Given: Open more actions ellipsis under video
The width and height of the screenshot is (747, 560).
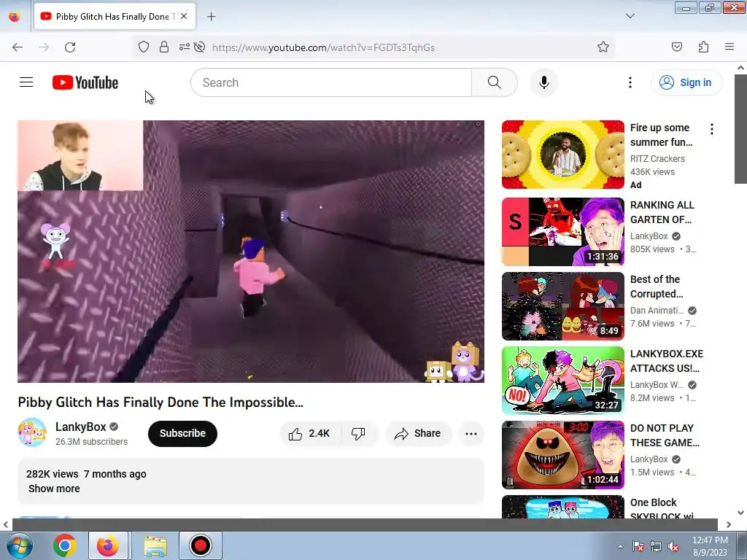Looking at the screenshot, I should click(471, 433).
